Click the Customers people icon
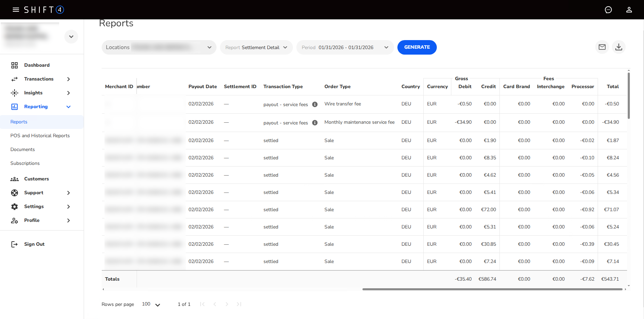 pos(15,179)
